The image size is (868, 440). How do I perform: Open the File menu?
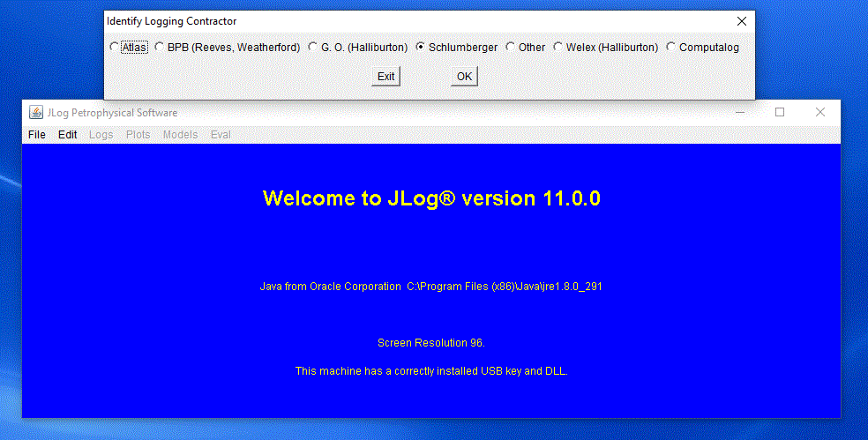click(37, 135)
